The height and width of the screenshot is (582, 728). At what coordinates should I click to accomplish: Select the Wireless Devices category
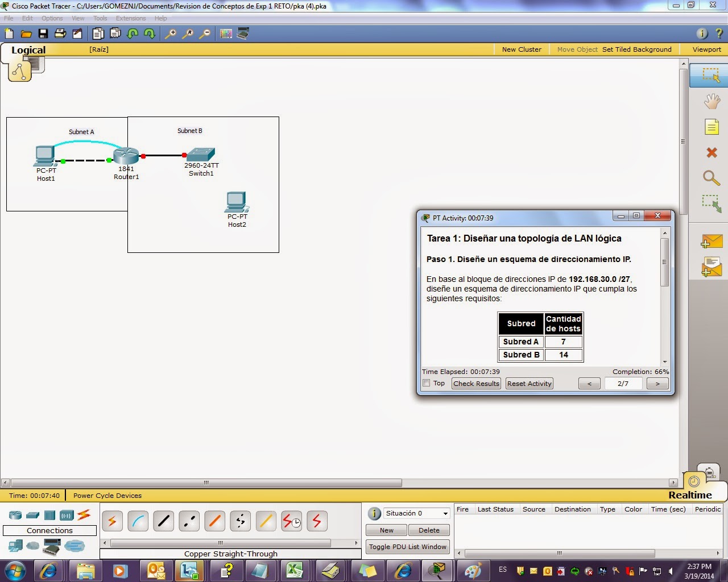point(67,516)
